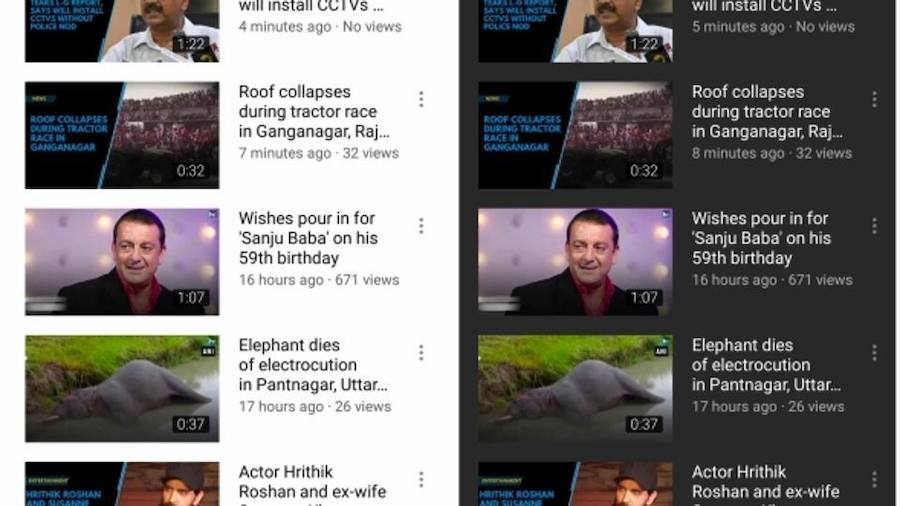The height and width of the screenshot is (506, 900).
Task: Open 'Roof collapses during tractor race' title, light theme
Action: pos(308,111)
